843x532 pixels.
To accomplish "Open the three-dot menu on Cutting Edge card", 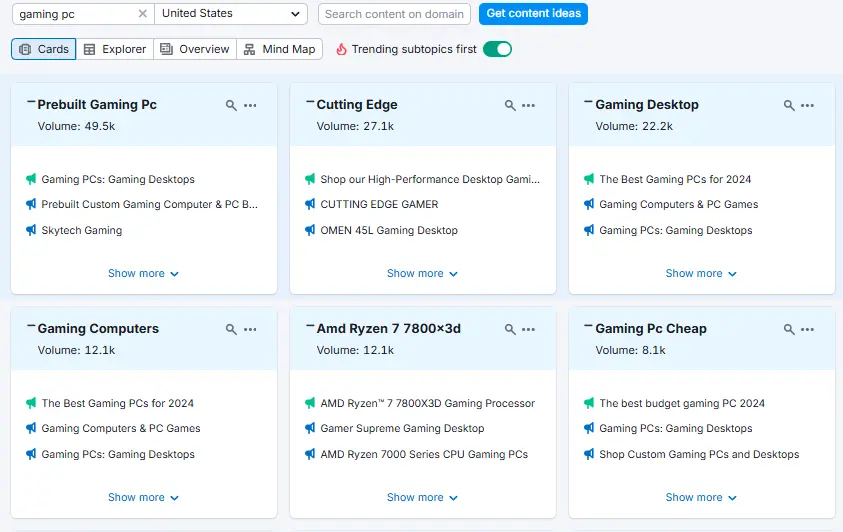I will click(x=529, y=105).
